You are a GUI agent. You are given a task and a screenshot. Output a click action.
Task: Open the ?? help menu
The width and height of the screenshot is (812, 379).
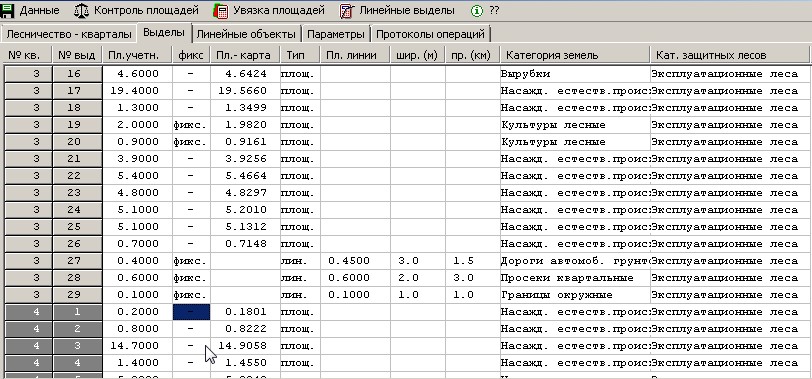pyautogui.click(x=494, y=10)
